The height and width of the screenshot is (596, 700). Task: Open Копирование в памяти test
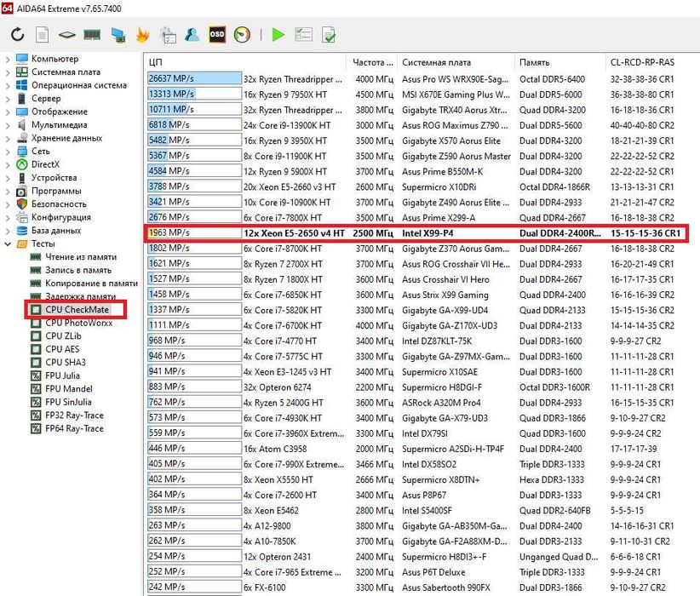[91, 283]
